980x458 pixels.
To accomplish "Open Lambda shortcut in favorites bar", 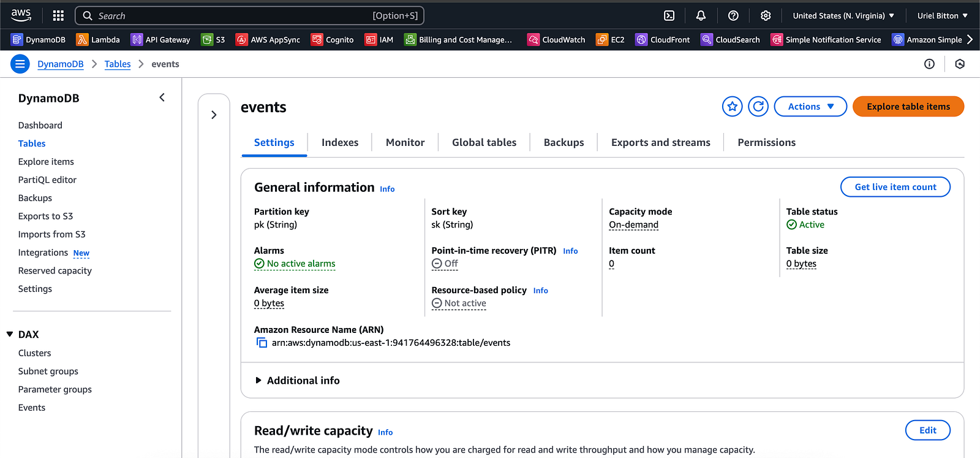I will tap(98, 40).
